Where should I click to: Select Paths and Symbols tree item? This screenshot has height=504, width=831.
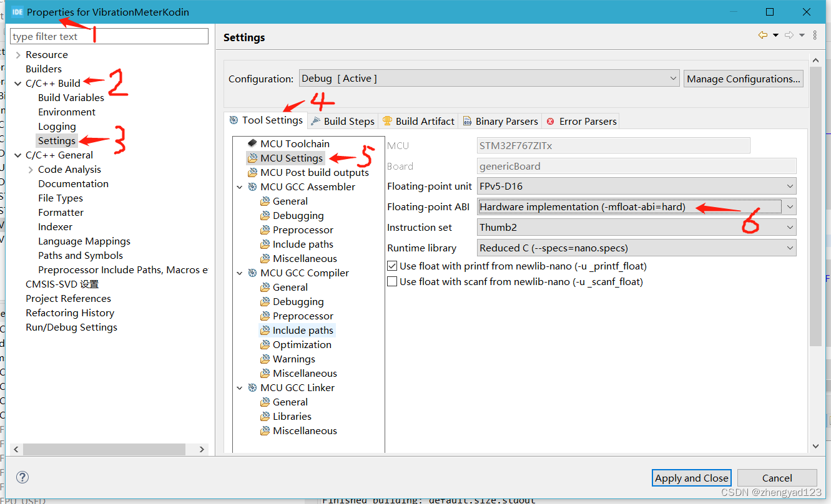point(81,255)
